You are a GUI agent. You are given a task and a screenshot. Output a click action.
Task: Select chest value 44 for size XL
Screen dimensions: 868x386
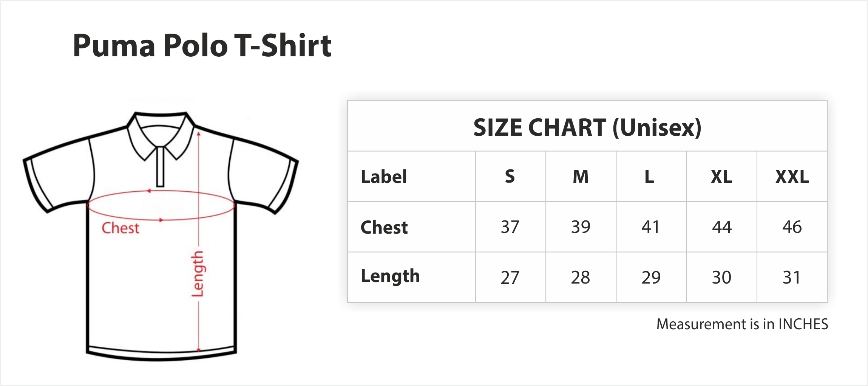click(x=721, y=227)
